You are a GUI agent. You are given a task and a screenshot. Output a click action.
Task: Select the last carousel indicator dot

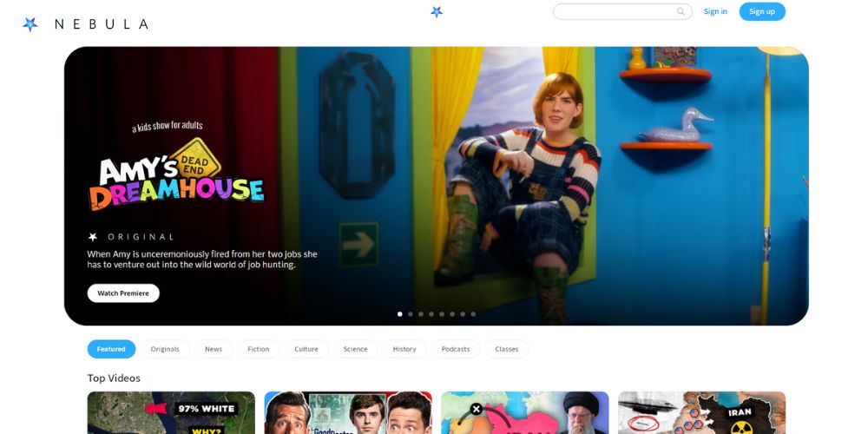click(473, 314)
